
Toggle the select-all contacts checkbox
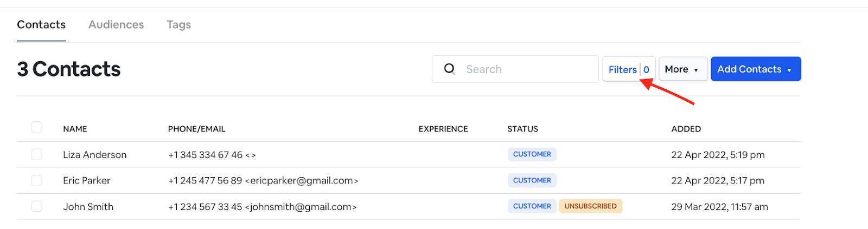pyautogui.click(x=36, y=127)
